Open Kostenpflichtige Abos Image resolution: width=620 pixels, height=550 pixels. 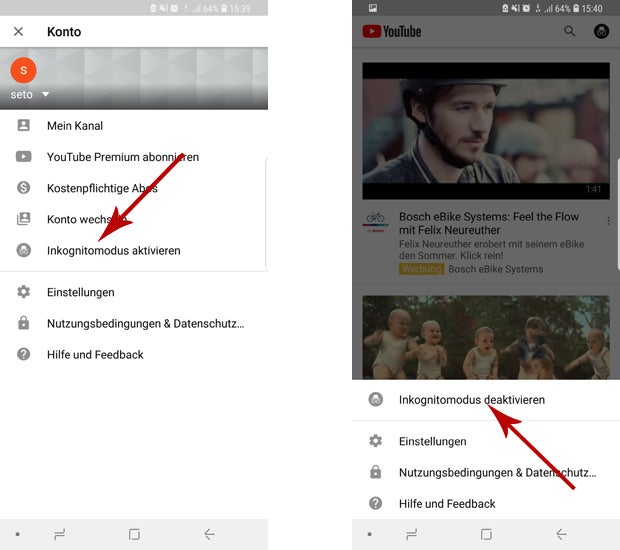pos(102,188)
